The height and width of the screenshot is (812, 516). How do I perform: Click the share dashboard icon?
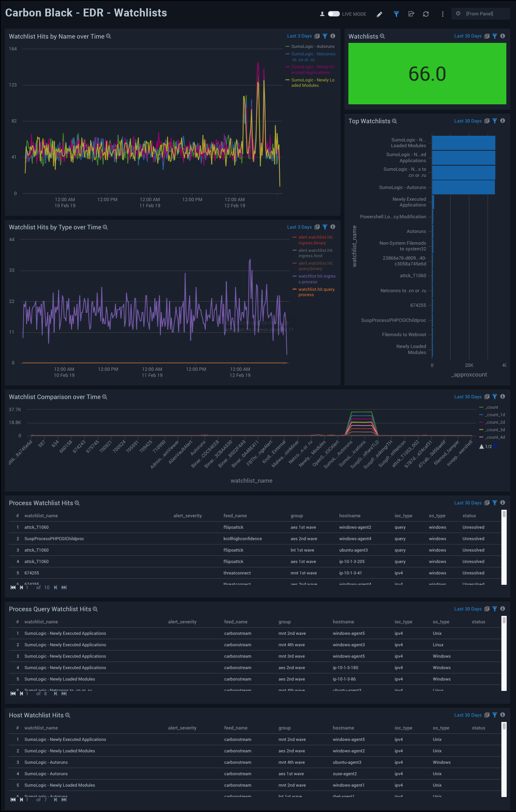[x=411, y=14]
